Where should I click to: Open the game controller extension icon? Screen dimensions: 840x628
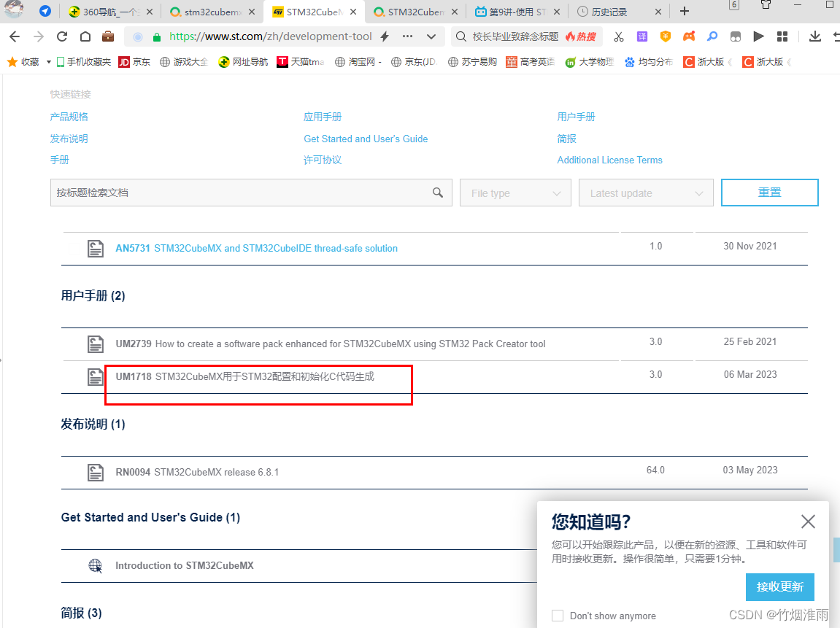pyautogui.click(x=689, y=36)
